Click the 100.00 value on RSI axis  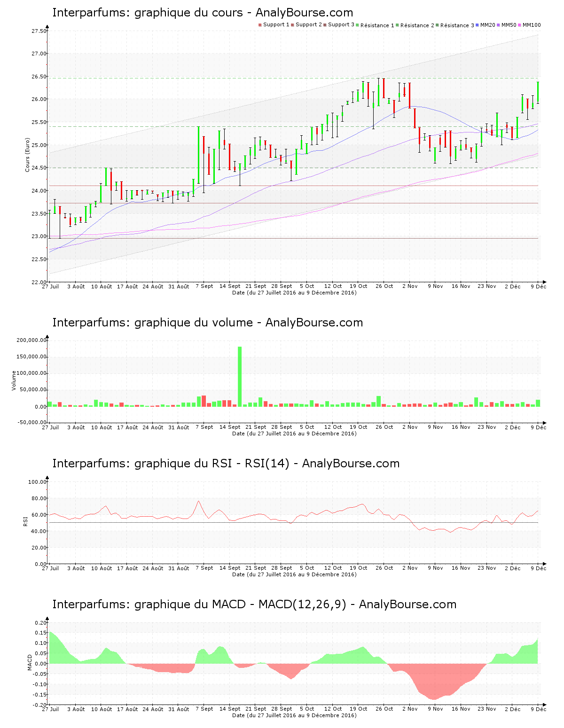[38, 482]
